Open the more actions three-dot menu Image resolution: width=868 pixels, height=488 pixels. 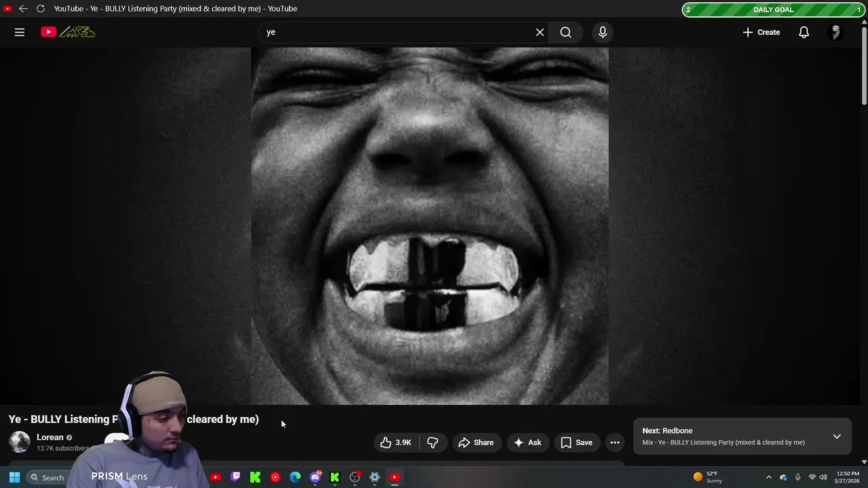click(615, 443)
